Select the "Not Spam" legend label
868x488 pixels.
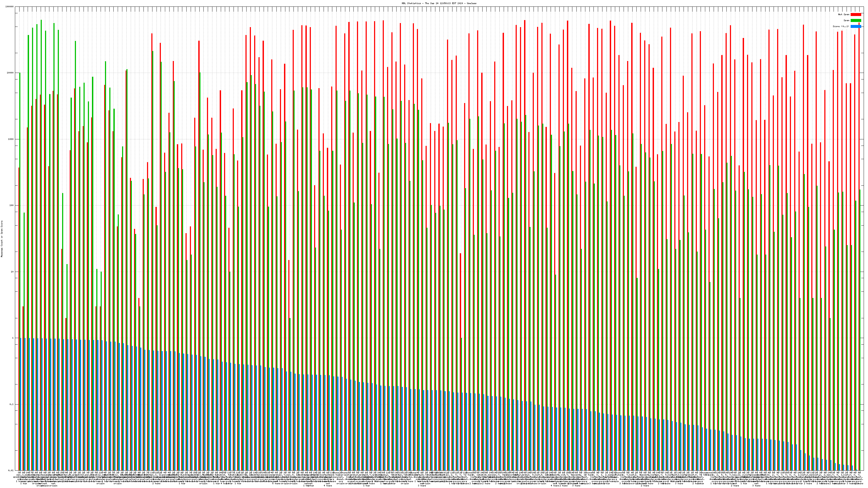(844, 14)
